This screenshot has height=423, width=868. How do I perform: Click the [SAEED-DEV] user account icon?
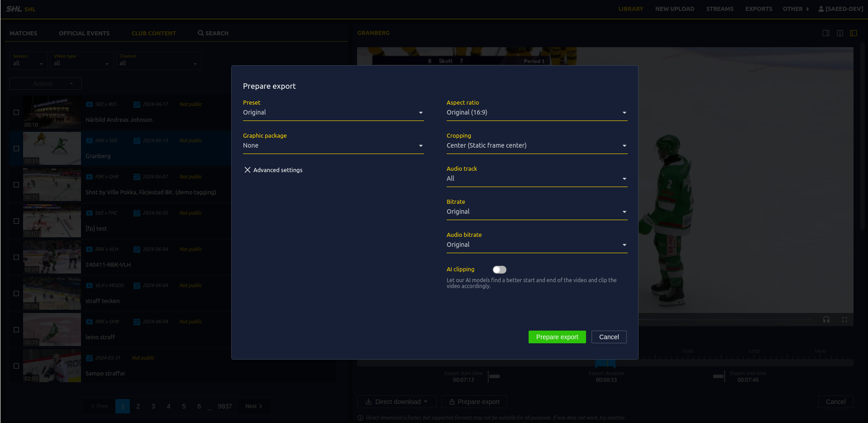(x=821, y=8)
